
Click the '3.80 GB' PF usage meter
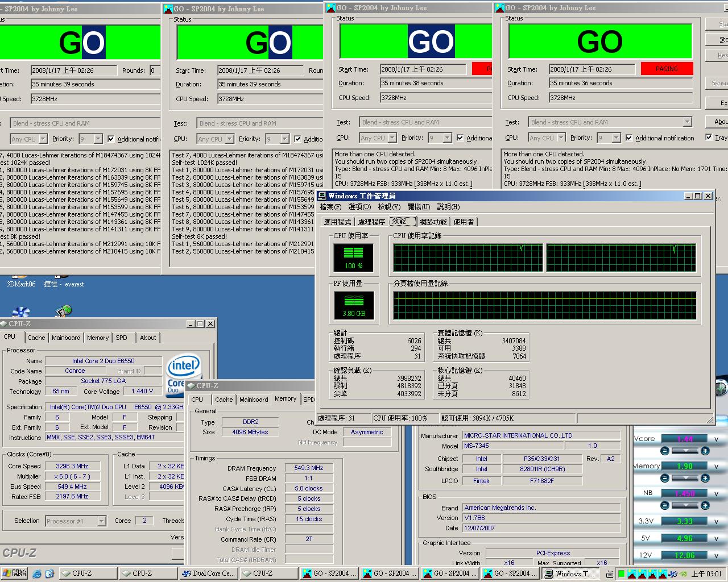[353, 306]
